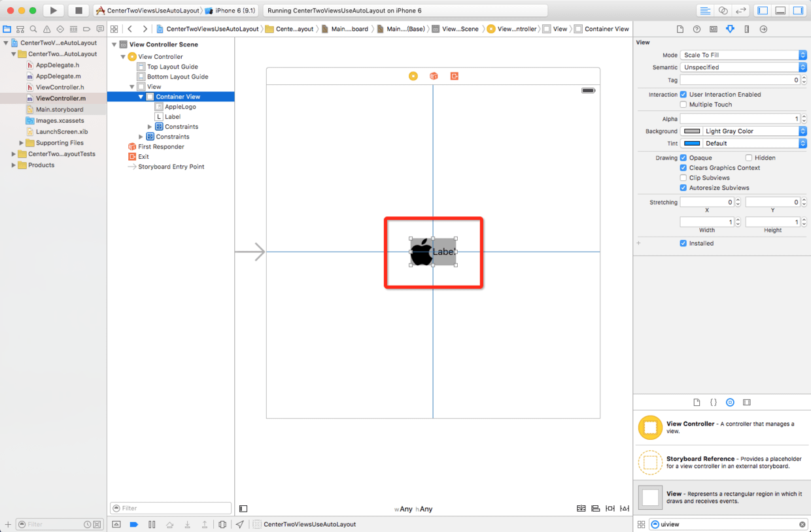
Task: Show the file inspector
Action: pos(680,29)
